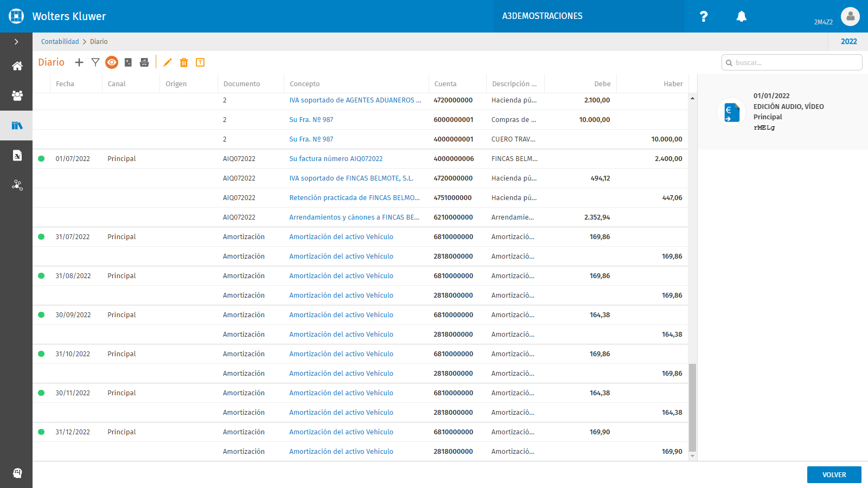Open 'IVA soportado de FINCAS BELMOTE, S.L.' link
This screenshot has width=868, height=488.
click(x=351, y=178)
